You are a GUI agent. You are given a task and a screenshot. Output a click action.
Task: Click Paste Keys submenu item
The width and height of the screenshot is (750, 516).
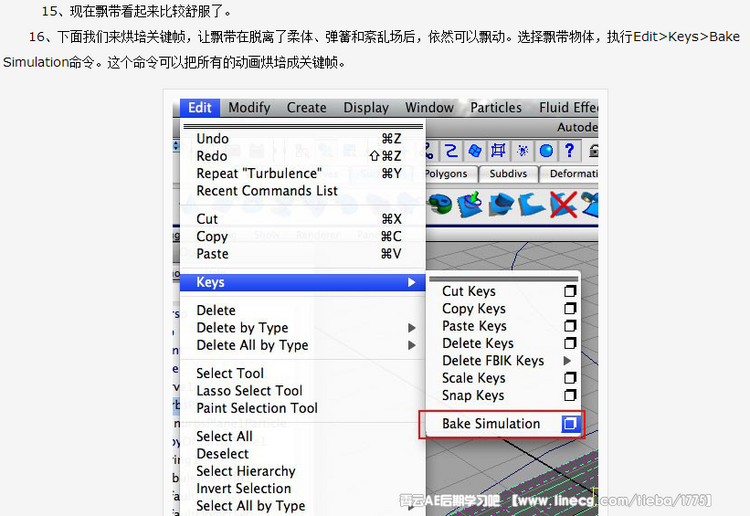point(474,326)
